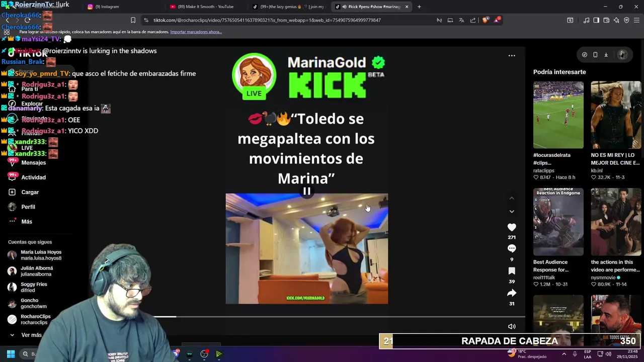The image size is (644, 362).
Task: Translate page via address bar translate icon
Action: [461, 20]
